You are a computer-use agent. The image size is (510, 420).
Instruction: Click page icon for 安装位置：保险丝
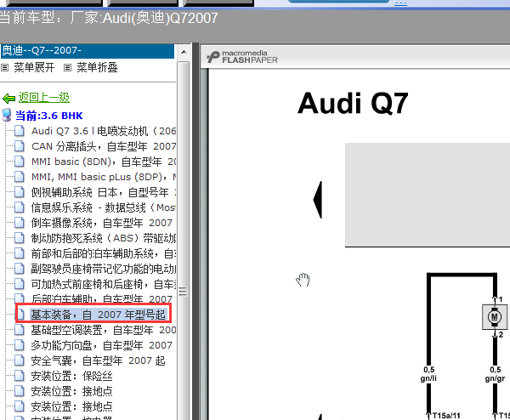click(x=20, y=376)
